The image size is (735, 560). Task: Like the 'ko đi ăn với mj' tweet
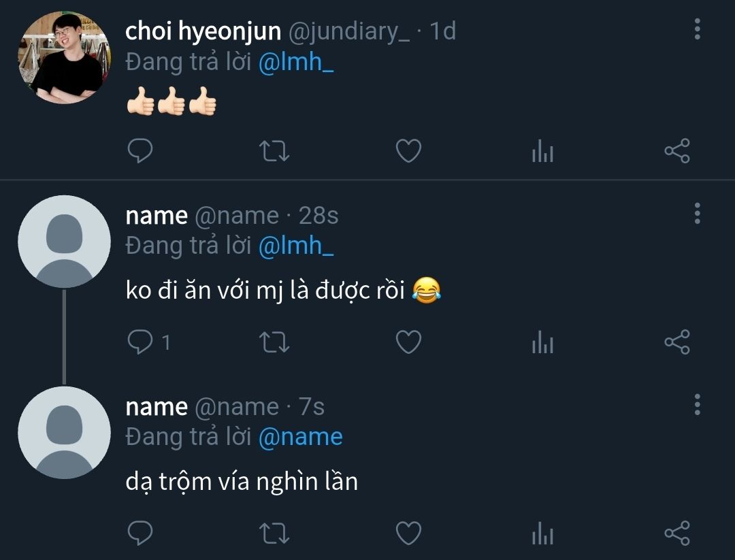[x=408, y=342]
